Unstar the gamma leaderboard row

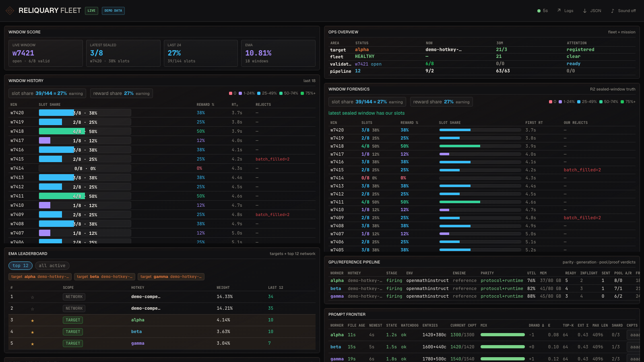point(33,344)
